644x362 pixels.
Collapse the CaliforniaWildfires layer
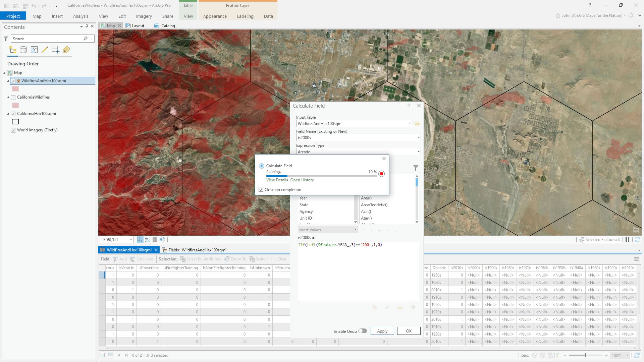click(8, 97)
